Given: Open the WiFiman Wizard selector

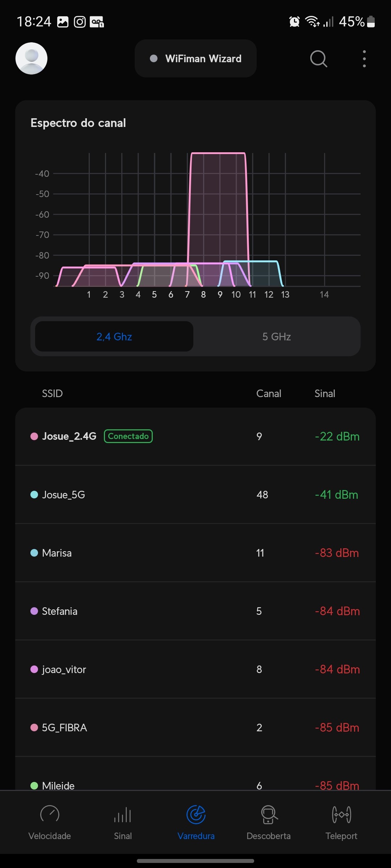Looking at the screenshot, I should click(195, 59).
